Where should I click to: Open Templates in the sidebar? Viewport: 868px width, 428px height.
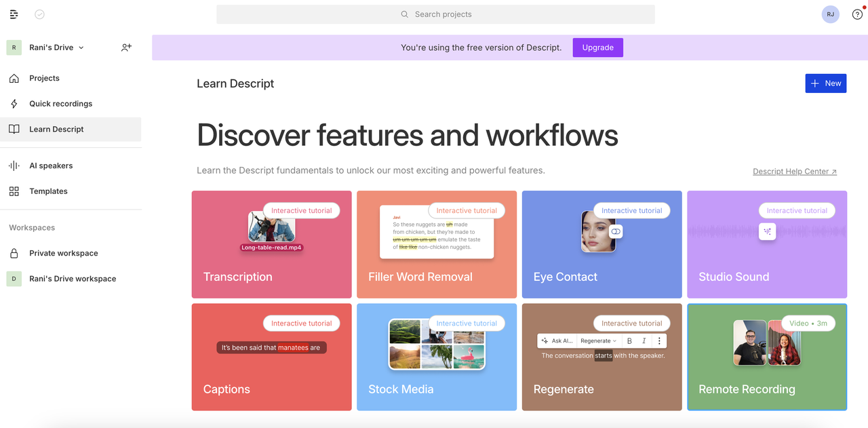coord(71,191)
